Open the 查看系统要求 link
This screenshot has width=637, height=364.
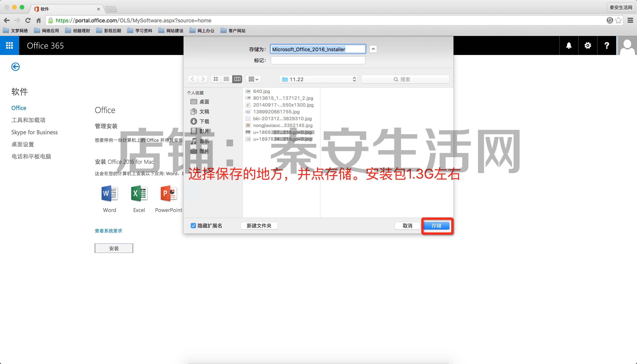click(x=108, y=231)
